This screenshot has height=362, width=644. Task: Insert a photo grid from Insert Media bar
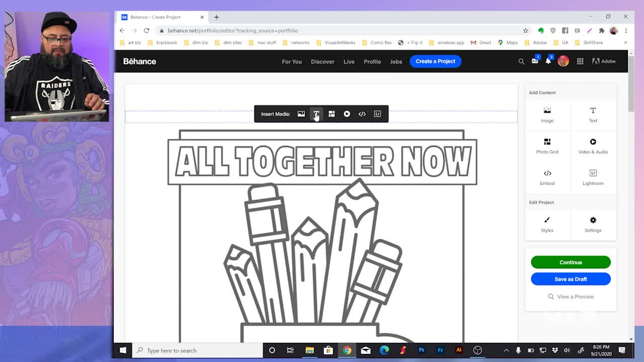pyautogui.click(x=332, y=114)
